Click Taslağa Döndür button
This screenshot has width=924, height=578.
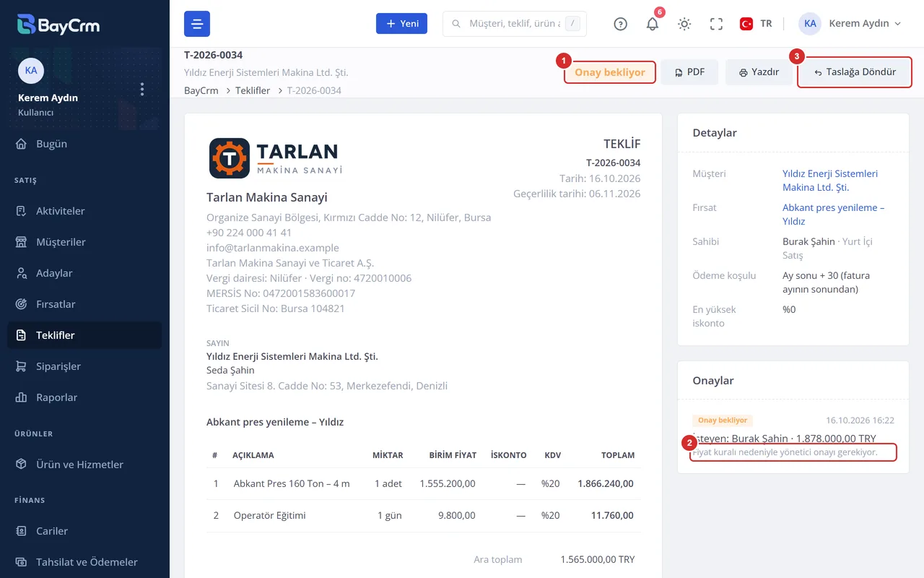[x=855, y=72]
